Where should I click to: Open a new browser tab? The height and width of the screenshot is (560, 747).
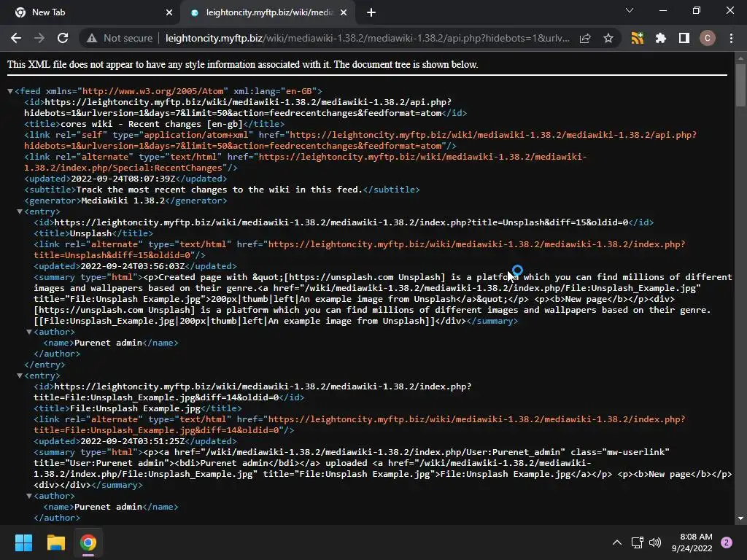pos(371,13)
